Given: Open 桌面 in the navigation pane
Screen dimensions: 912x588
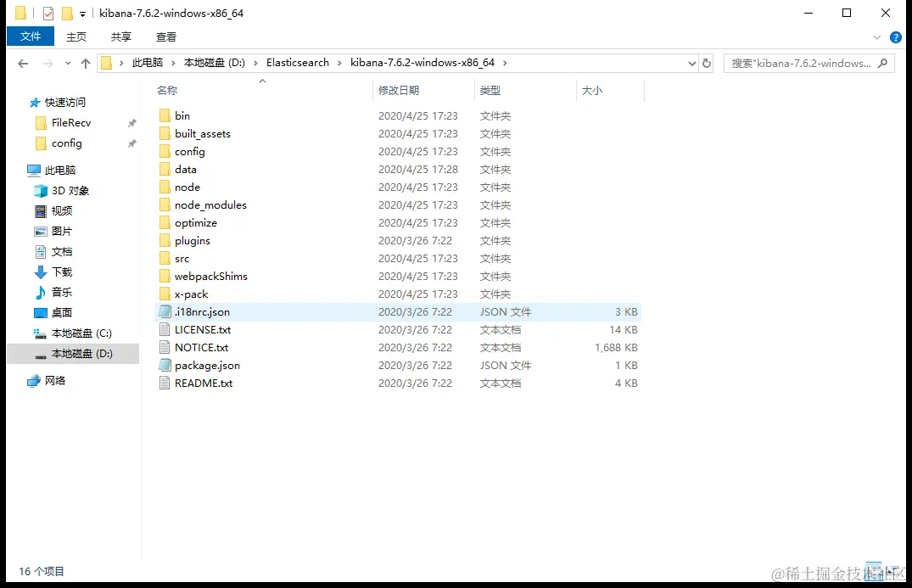Looking at the screenshot, I should tap(53, 313).
